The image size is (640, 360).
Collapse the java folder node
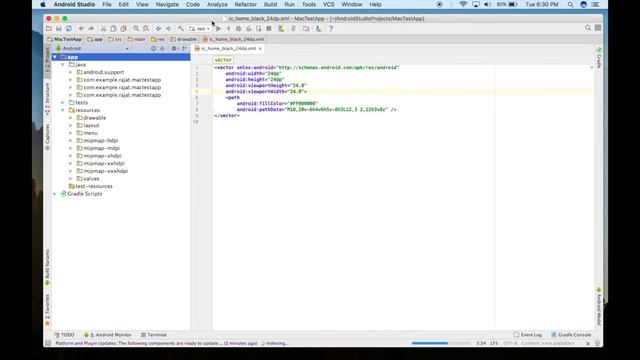(62, 64)
